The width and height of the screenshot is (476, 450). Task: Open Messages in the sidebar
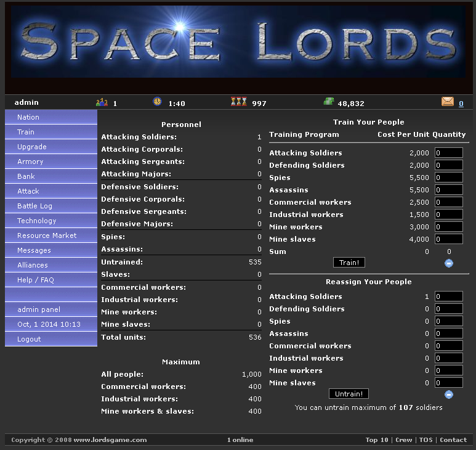tap(51, 250)
